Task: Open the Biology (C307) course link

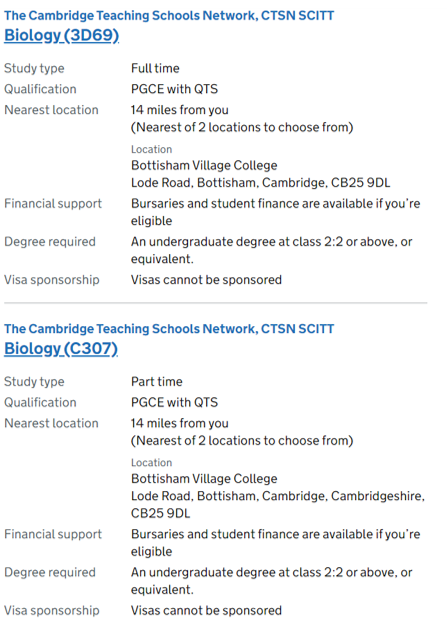Action: click(61, 349)
